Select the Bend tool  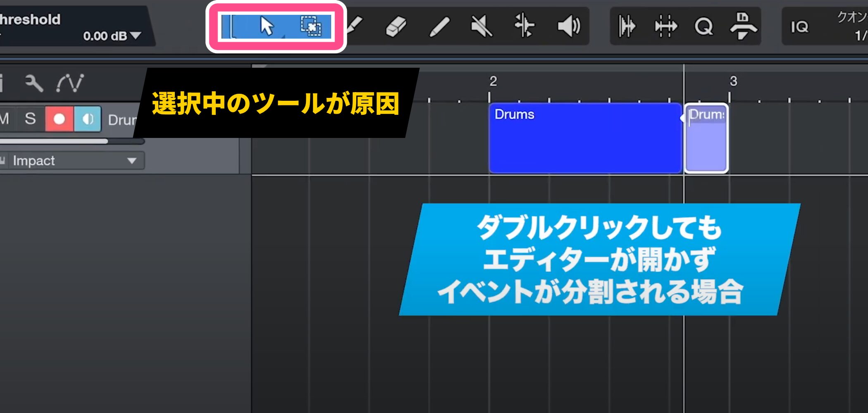pyautogui.click(x=524, y=26)
